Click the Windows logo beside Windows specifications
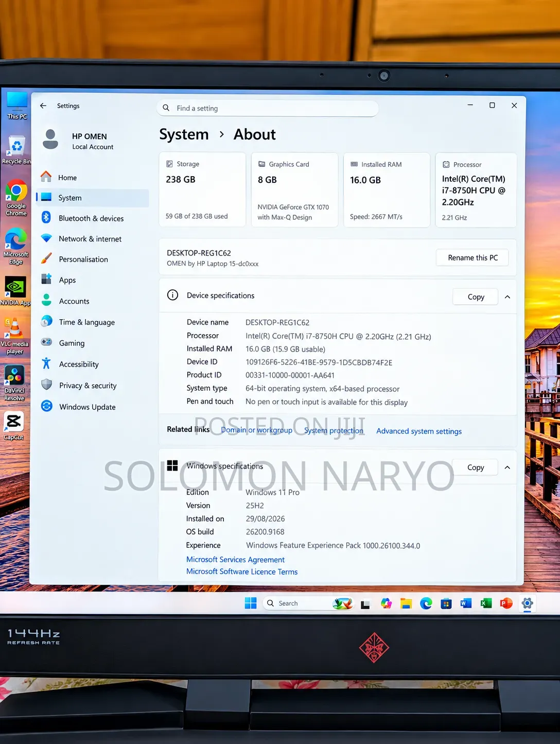560x744 pixels. pos(172,465)
